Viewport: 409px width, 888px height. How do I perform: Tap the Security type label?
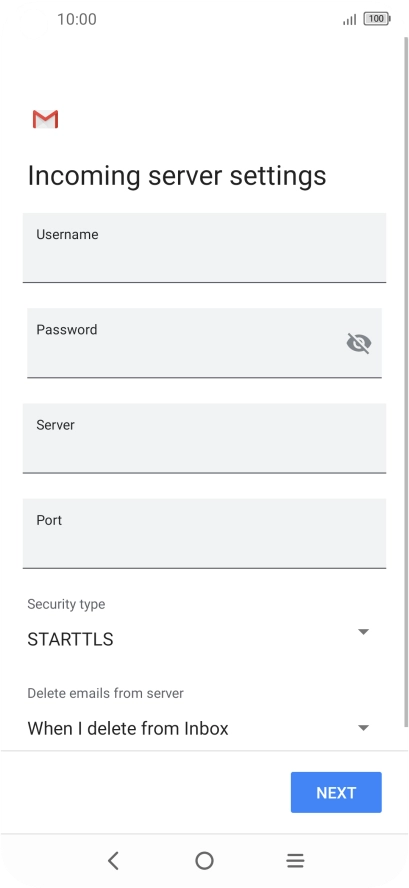tap(66, 604)
